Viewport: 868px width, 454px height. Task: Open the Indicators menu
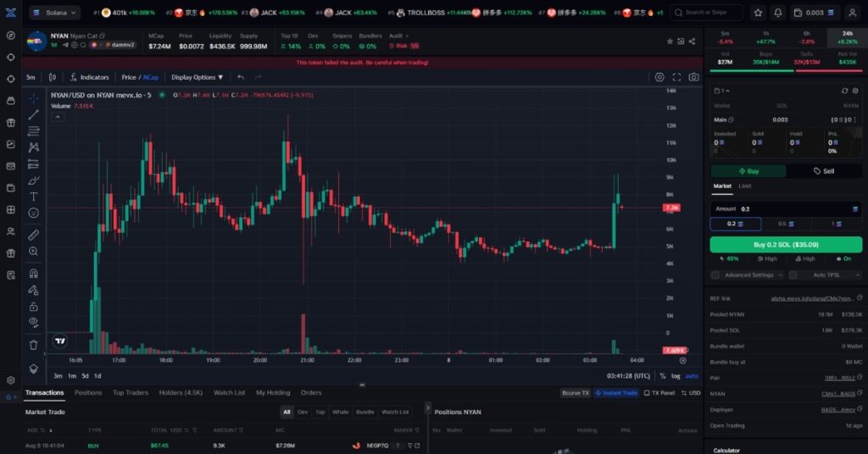coord(90,77)
